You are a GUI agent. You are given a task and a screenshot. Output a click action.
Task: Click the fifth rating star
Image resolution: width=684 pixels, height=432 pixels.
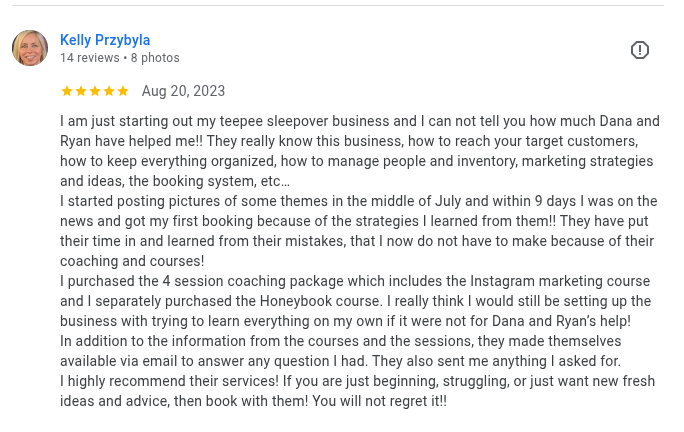click(x=123, y=91)
